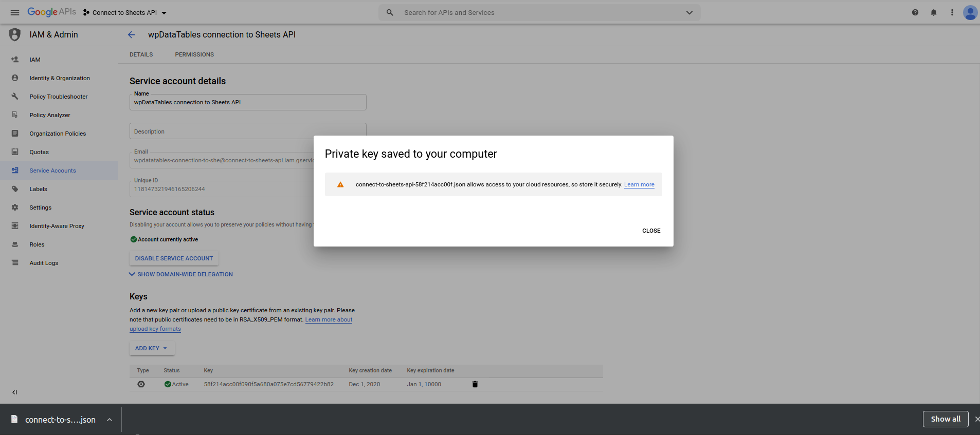Click the Roles icon in sidebar
Viewport: 980px width, 435px height.
[x=15, y=244]
